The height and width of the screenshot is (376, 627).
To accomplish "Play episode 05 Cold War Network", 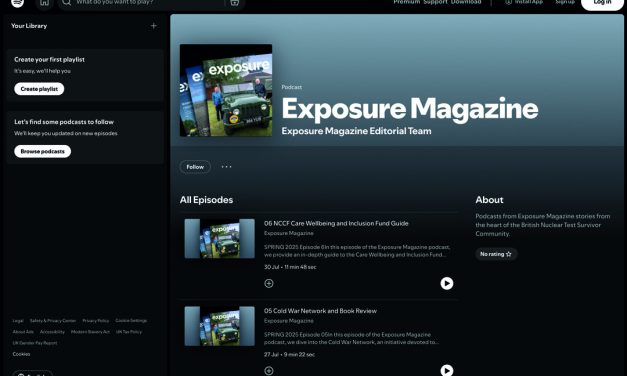I will coord(447,370).
